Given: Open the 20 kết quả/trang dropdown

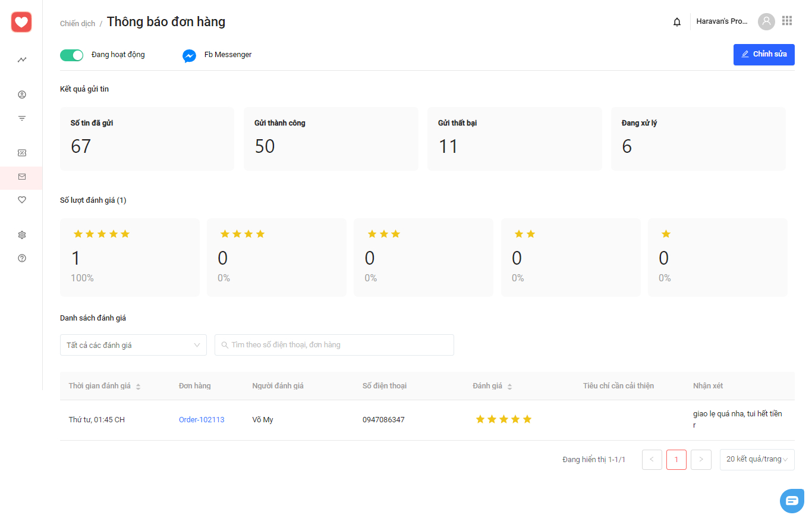Looking at the screenshot, I should click(x=757, y=459).
